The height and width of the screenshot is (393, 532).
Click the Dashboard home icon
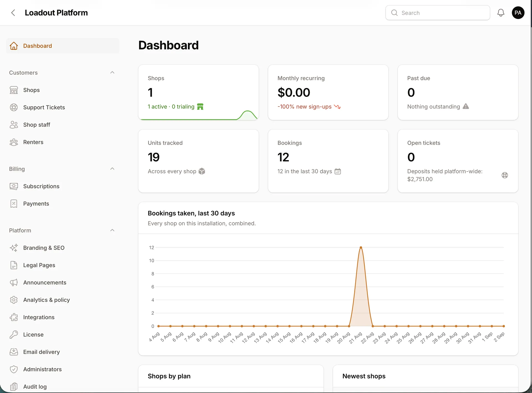pos(14,46)
